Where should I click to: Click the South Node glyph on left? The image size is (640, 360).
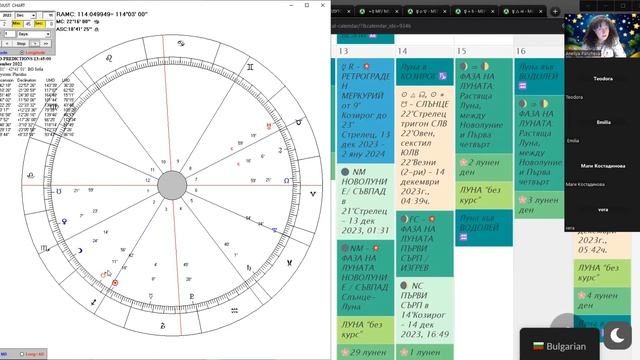click(x=59, y=191)
